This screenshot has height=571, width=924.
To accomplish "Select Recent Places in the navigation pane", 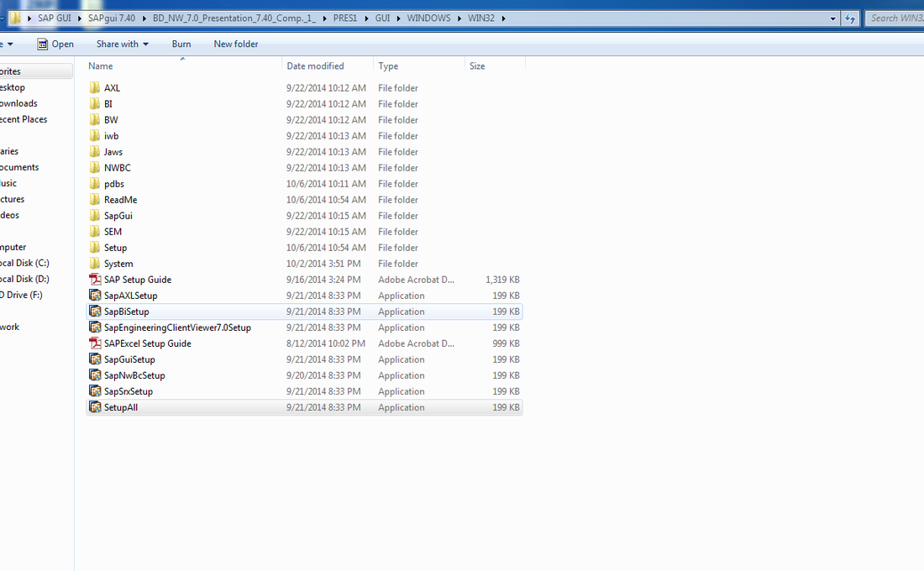I will click(x=24, y=119).
